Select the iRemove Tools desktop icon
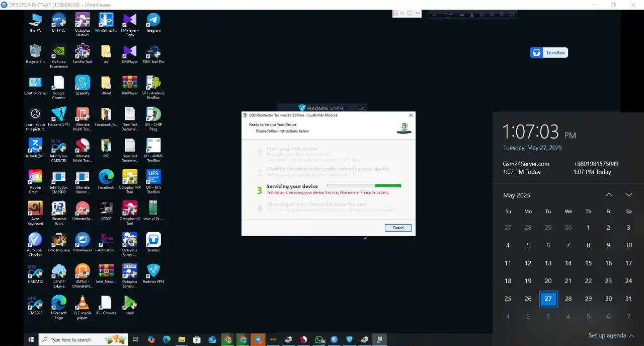 pyautogui.click(x=58, y=214)
